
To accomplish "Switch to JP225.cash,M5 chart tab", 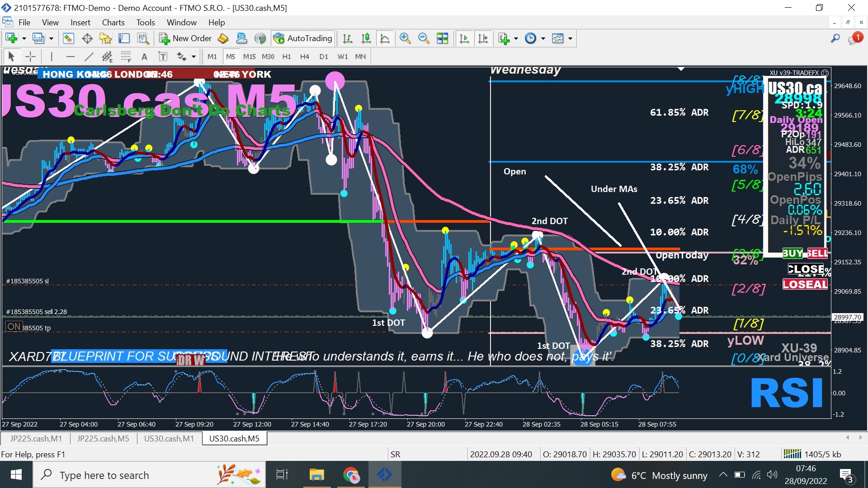I will 103,438.
